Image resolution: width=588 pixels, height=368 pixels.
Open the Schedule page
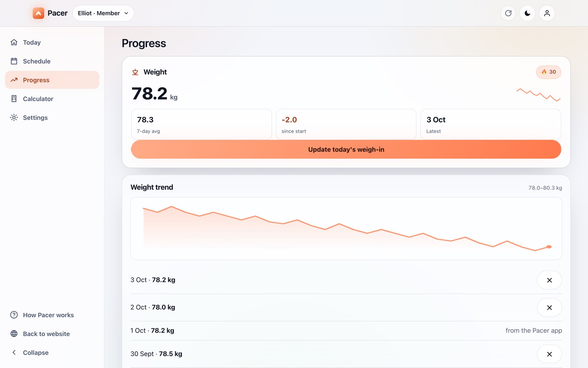(52, 61)
